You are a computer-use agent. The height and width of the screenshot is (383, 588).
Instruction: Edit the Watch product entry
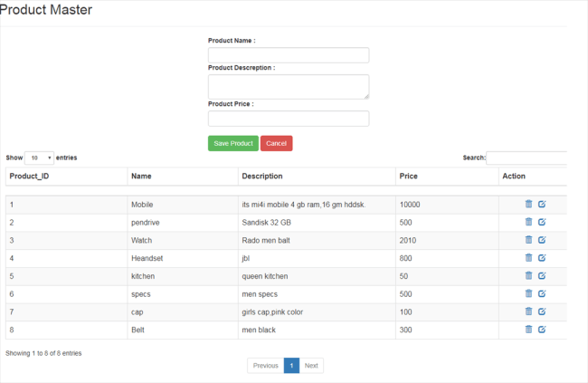pyautogui.click(x=542, y=240)
